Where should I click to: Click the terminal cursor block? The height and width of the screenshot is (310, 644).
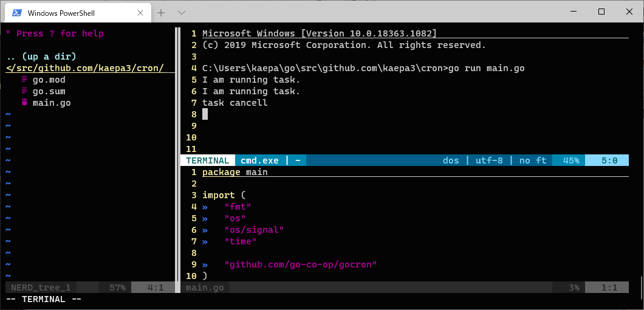coord(205,114)
